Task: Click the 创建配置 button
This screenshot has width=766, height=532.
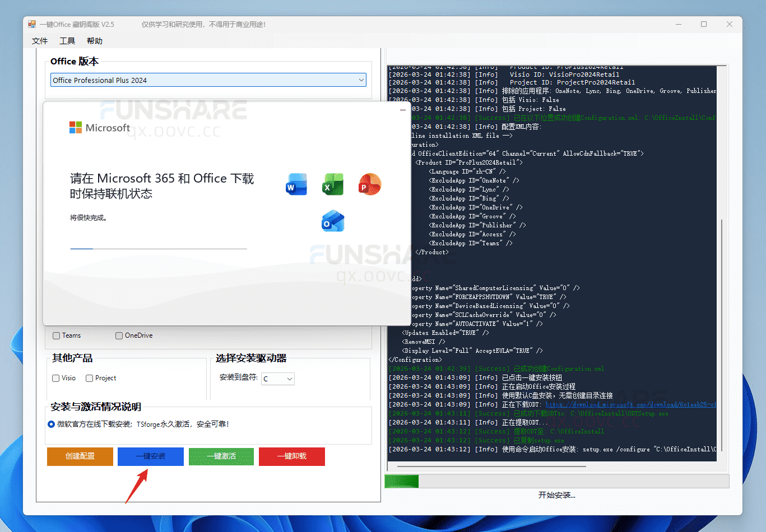Action: point(80,456)
